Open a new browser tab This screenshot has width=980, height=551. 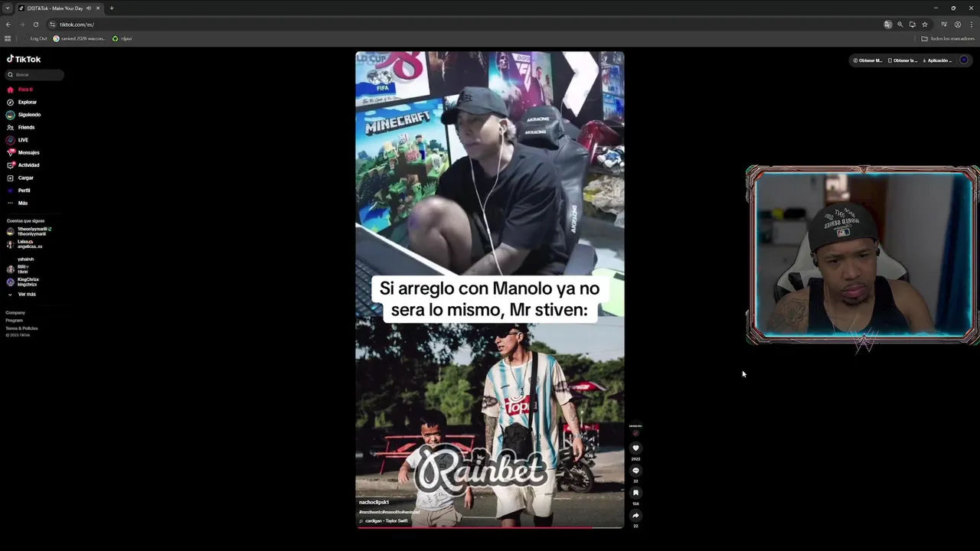click(112, 8)
